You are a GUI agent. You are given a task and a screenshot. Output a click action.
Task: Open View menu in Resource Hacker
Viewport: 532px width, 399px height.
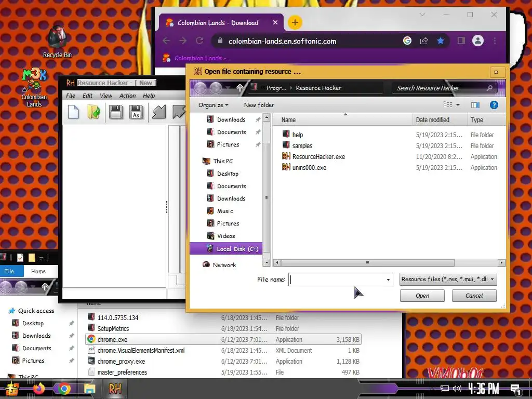(106, 96)
